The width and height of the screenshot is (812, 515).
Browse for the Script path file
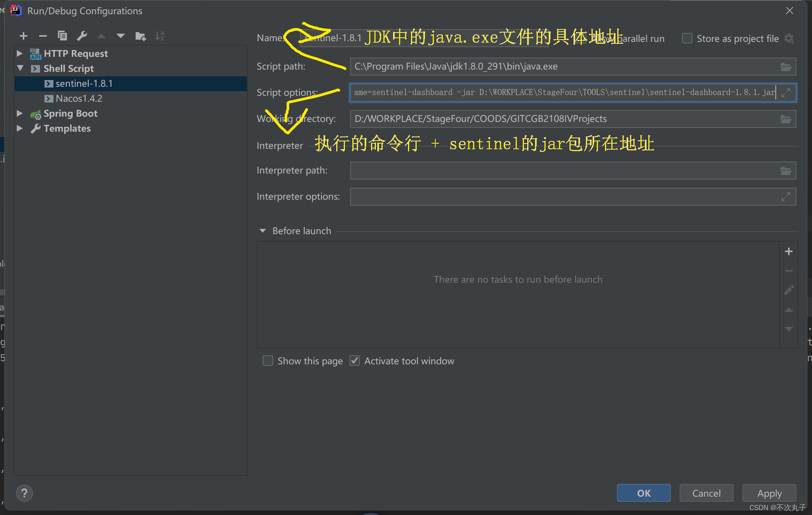click(x=786, y=67)
